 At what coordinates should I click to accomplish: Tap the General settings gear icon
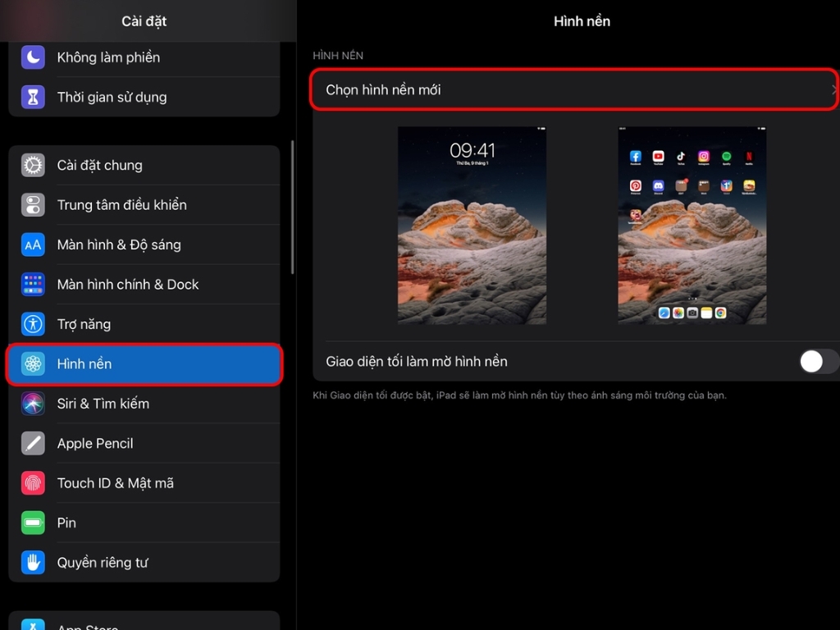[33, 165]
